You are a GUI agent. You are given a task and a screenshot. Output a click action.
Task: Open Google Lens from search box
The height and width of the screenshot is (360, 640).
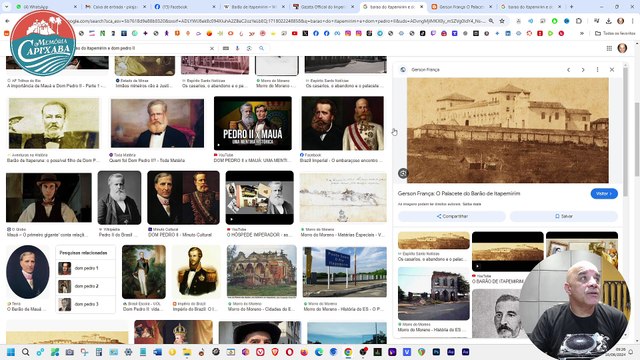click(249, 48)
